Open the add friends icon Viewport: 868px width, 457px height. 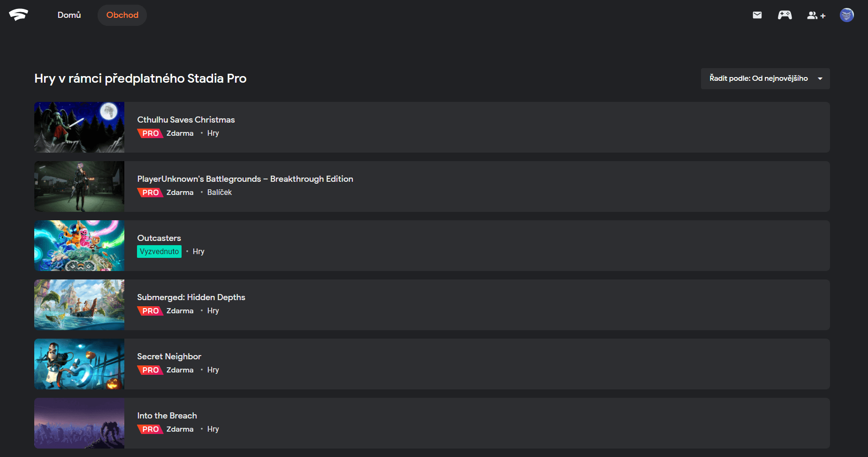(x=816, y=15)
